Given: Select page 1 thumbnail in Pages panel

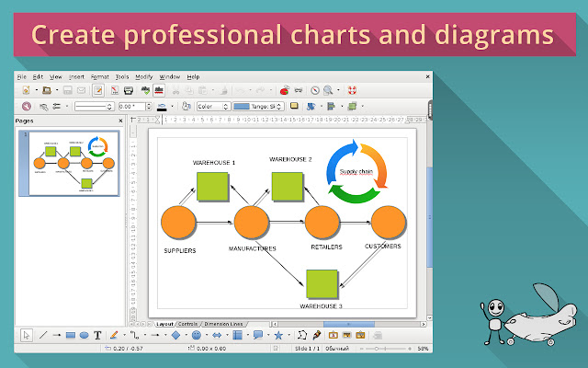Looking at the screenshot, I should [x=73, y=164].
